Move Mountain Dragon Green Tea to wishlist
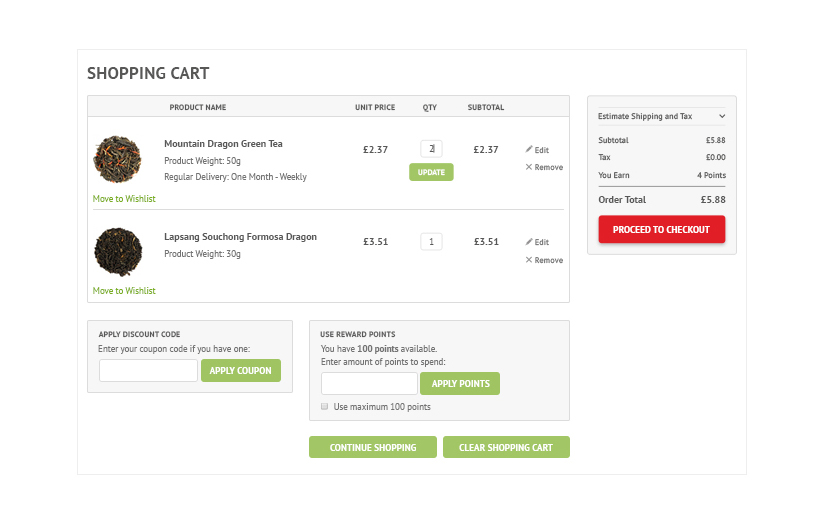 (x=124, y=199)
